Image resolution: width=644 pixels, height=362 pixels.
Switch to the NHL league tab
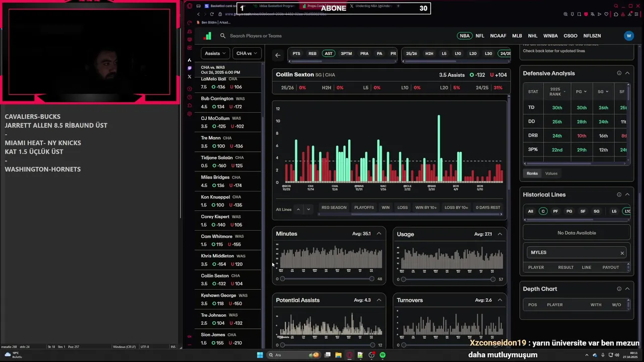(x=533, y=36)
